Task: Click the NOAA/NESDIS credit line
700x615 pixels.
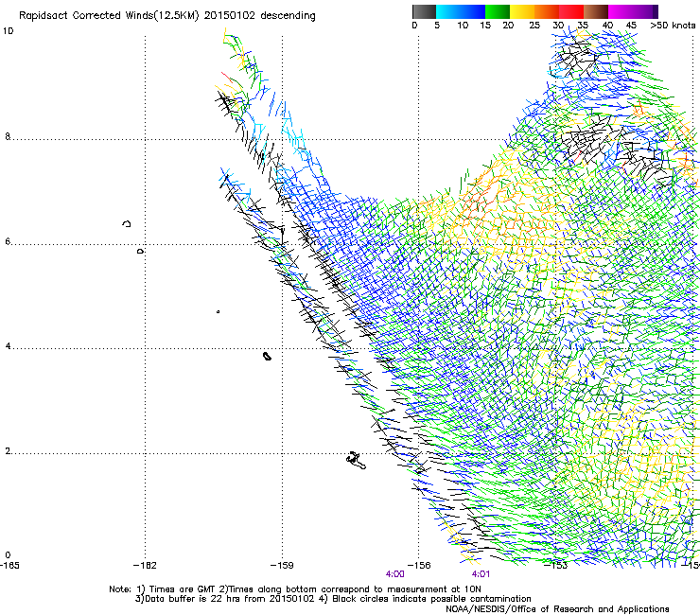Action: pos(557,609)
